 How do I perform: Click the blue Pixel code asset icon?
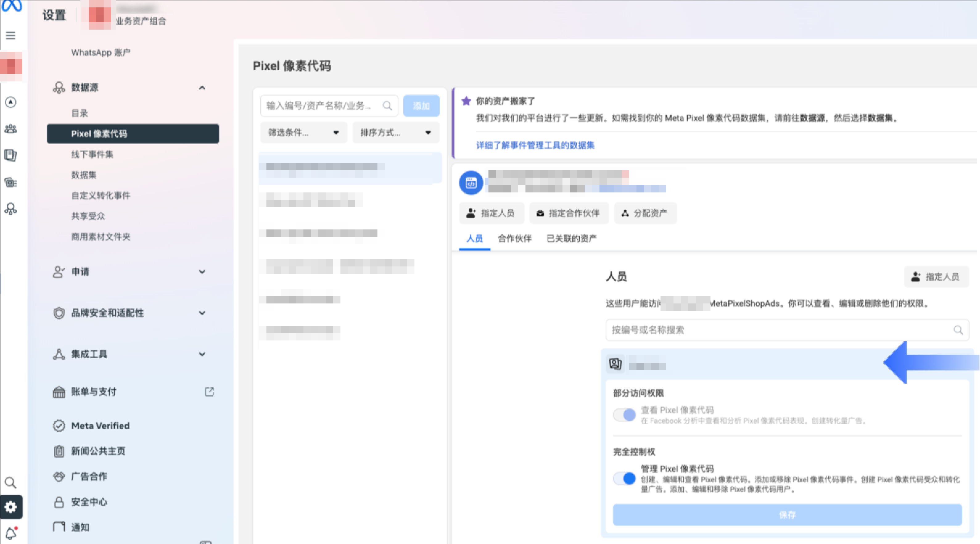[x=471, y=183]
